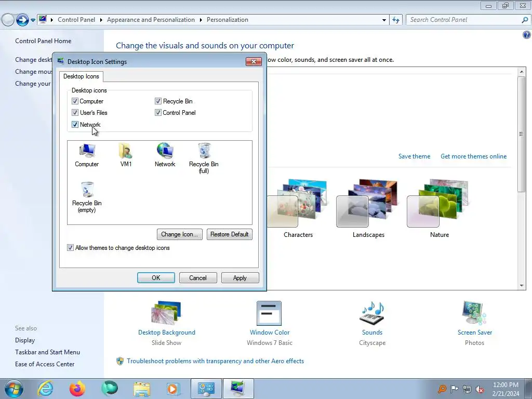Image resolution: width=532 pixels, height=399 pixels.
Task: Click the Control Panel taskbar button
Action: tap(206, 389)
